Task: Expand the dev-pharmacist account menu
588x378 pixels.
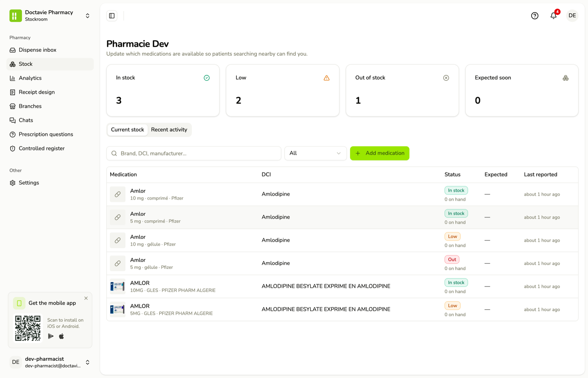Action: tap(87, 362)
